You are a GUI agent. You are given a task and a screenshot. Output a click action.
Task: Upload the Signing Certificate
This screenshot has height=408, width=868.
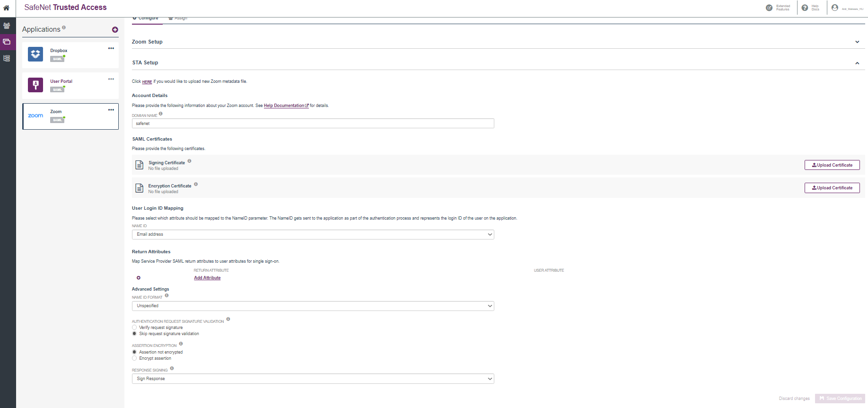tap(832, 165)
